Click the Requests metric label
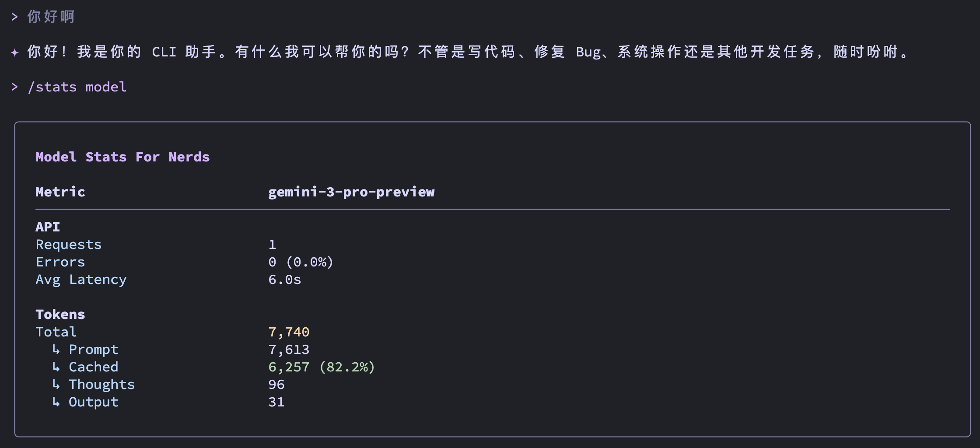The height and width of the screenshot is (448, 980). pyautogui.click(x=69, y=245)
